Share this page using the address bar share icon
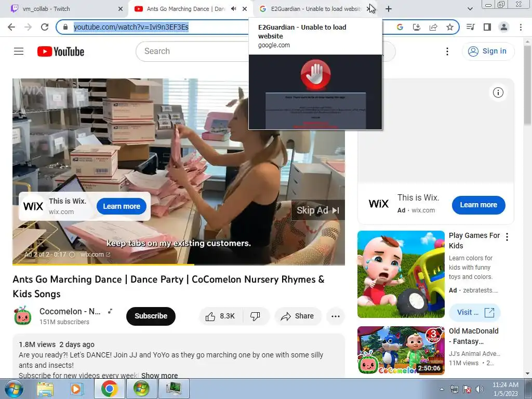Image resolution: width=532 pixels, height=399 pixels. click(x=433, y=27)
